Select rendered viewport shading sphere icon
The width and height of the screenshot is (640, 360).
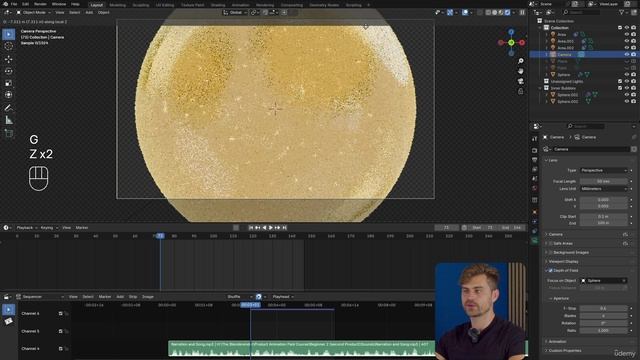click(x=507, y=13)
